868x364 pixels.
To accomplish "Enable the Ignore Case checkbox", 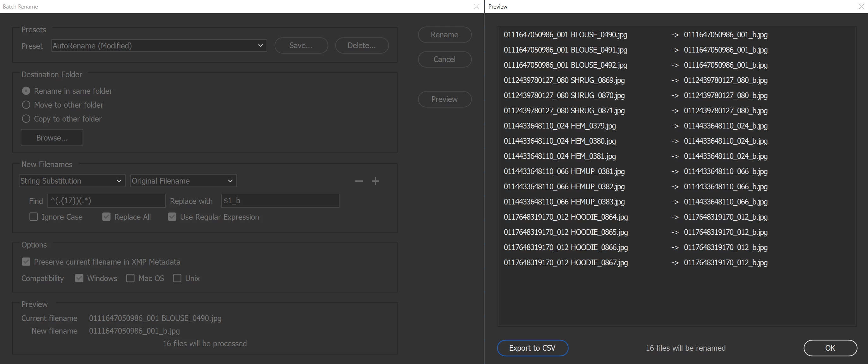I will point(34,217).
